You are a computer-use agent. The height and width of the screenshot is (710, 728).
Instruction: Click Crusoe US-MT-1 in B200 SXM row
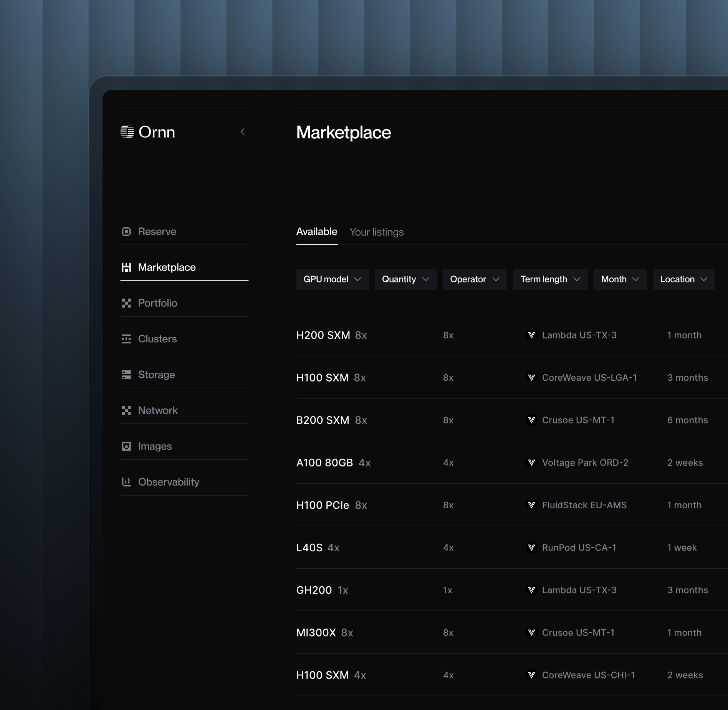(578, 420)
